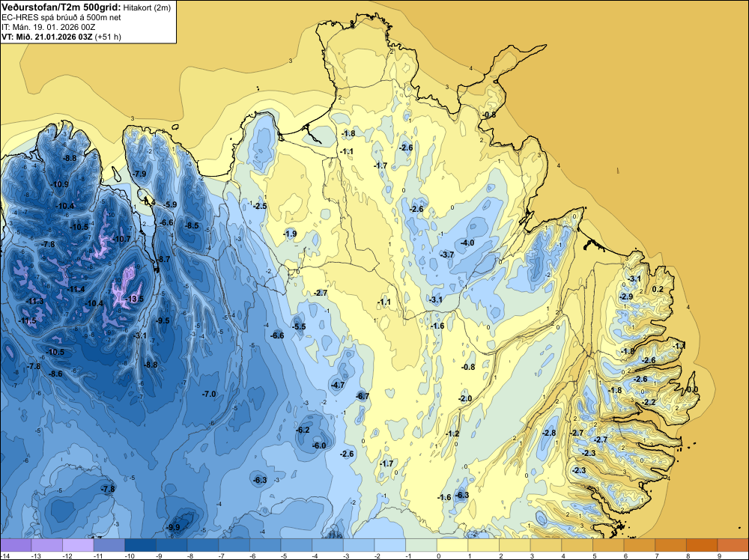Click the 'EC-HRES spá brúuð á 500m net' line
Viewport: 749px width, 560px height.
click(x=61, y=17)
